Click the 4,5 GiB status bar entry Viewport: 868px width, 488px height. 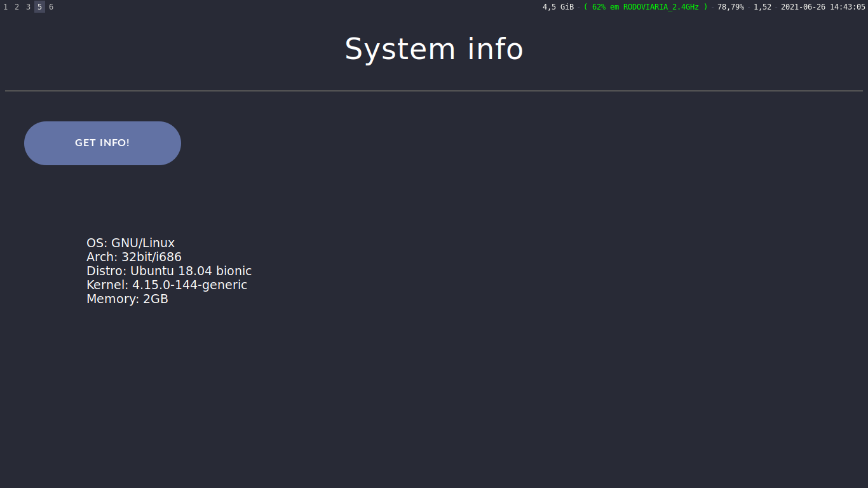click(x=558, y=7)
